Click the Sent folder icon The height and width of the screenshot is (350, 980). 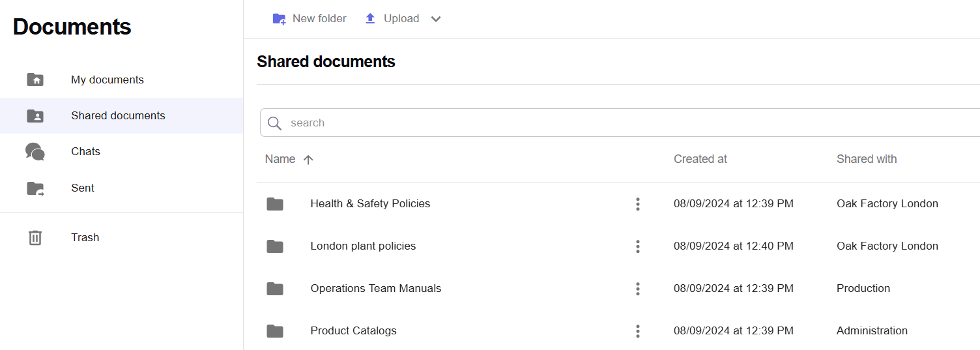35,188
